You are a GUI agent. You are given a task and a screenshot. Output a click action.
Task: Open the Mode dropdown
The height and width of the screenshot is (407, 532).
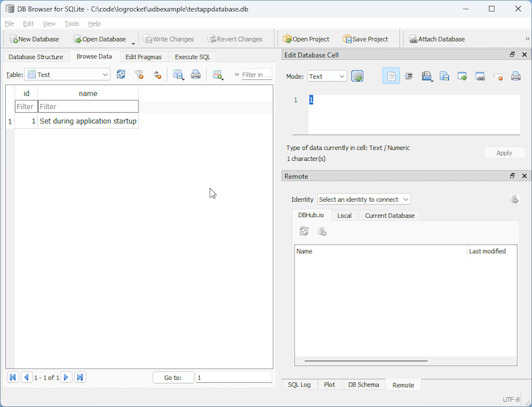tap(326, 76)
